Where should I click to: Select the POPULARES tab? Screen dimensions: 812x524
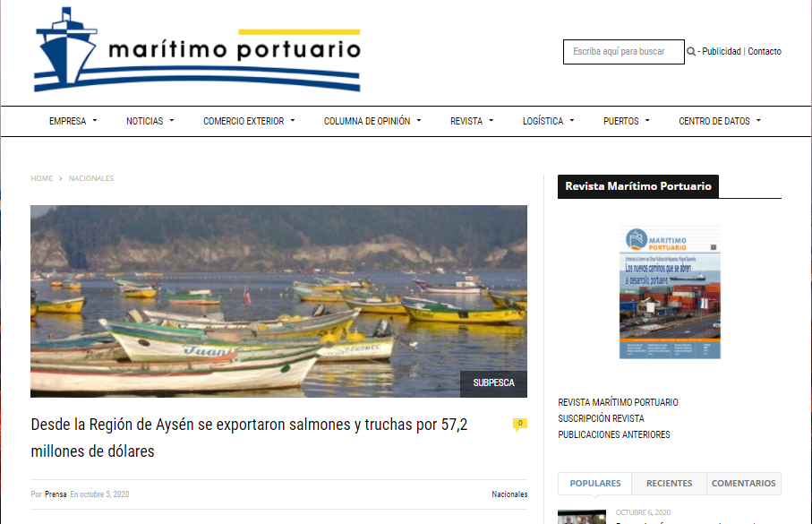click(x=595, y=483)
